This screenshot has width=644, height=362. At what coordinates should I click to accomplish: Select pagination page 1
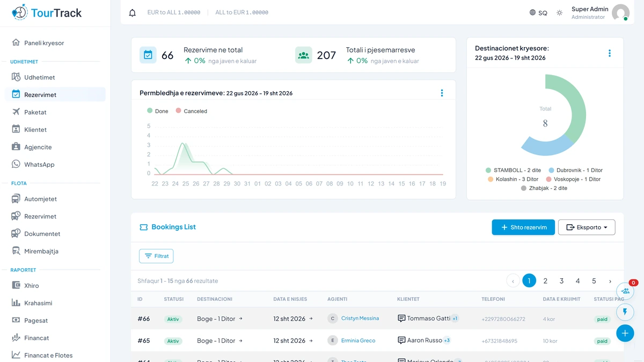(x=529, y=280)
